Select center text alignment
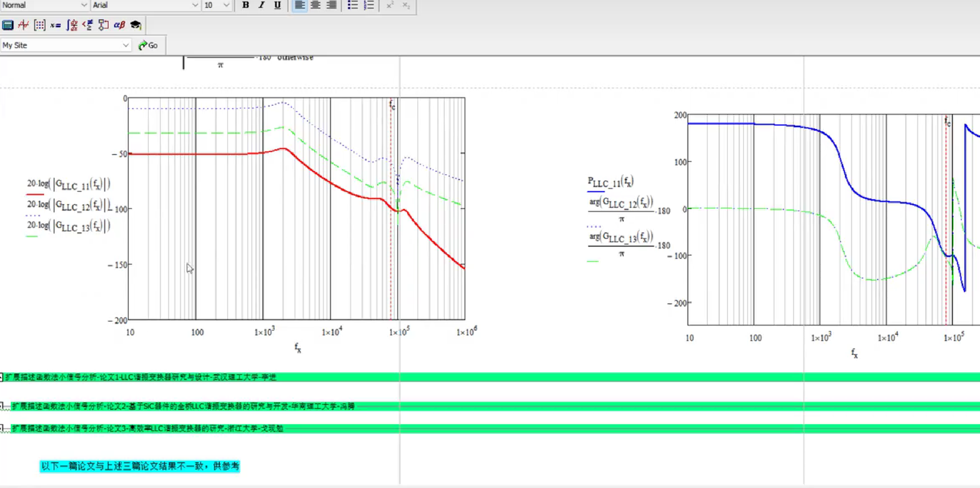 [x=315, y=5]
